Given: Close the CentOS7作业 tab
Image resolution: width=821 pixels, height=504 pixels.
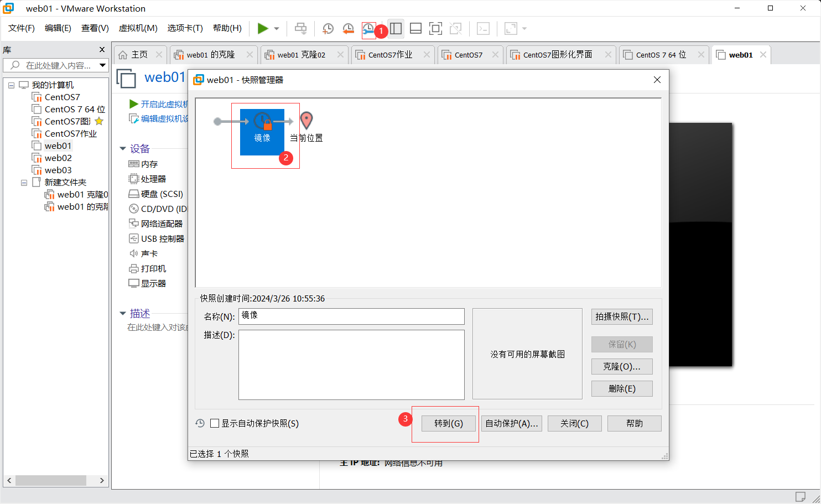Looking at the screenshot, I should (427, 54).
